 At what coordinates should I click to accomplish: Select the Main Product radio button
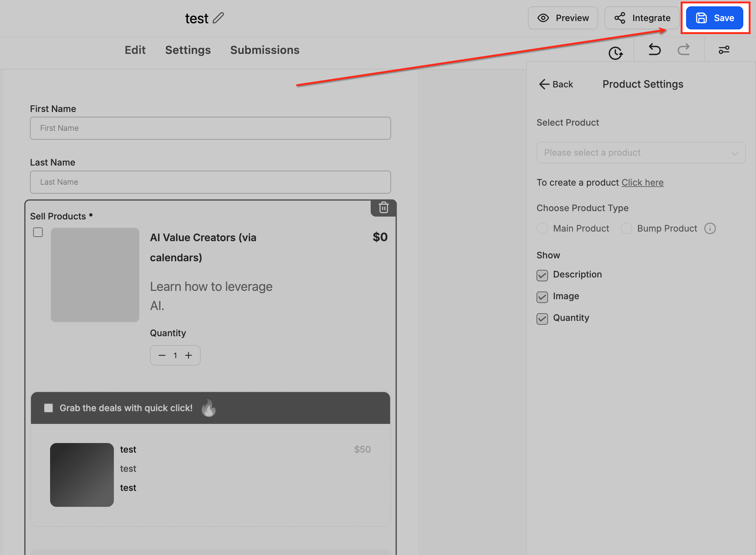pyautogui.click(x=542, y=228)
